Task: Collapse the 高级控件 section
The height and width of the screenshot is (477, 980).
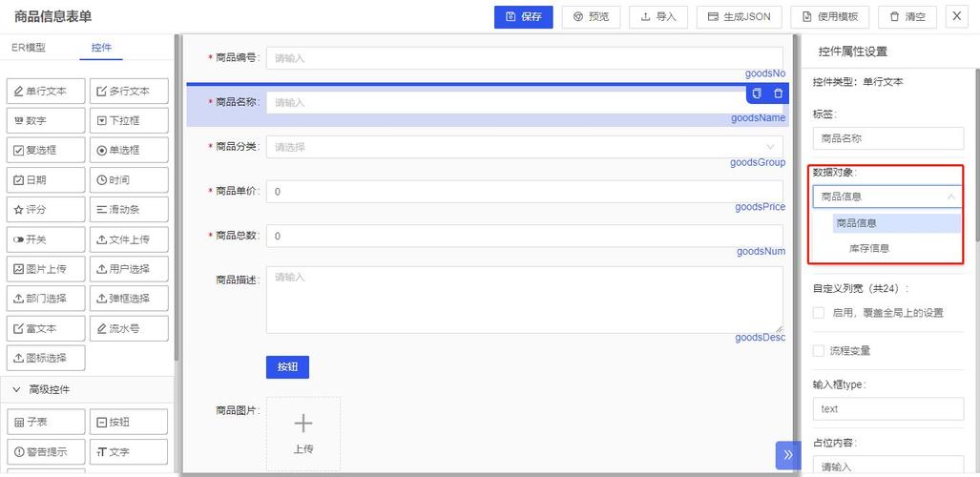Action: click(17, 389)
